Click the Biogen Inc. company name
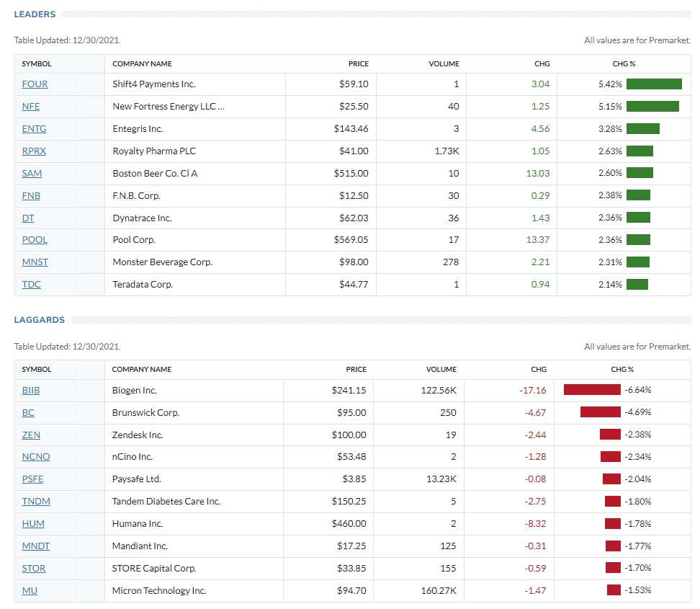Screen dimensions: 700x609 tap(135, 391)
